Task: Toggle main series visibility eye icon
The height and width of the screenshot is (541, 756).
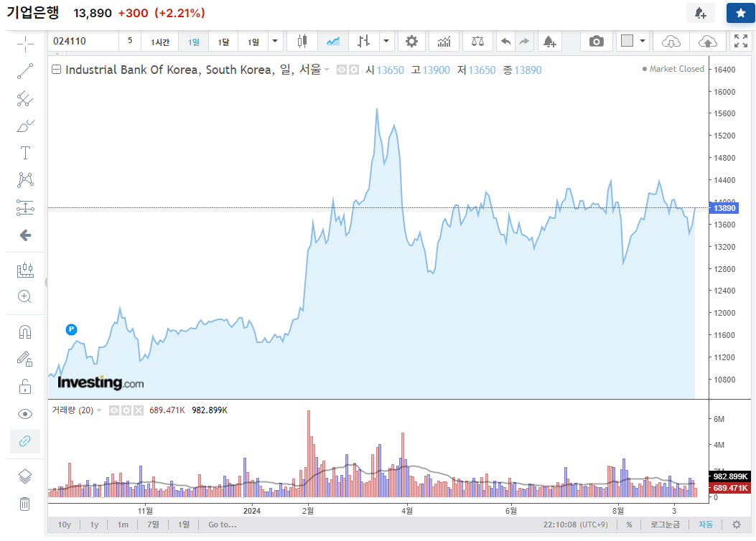Action: [341, 70]
